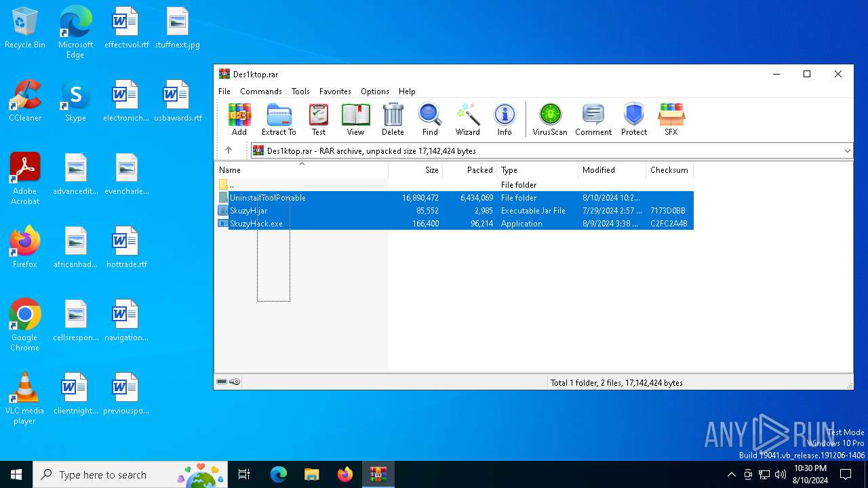Image resolution: width=868 pixels, height=488 pixels.
Task: Open Skype desktop shortcut
Action: [75, 101]
